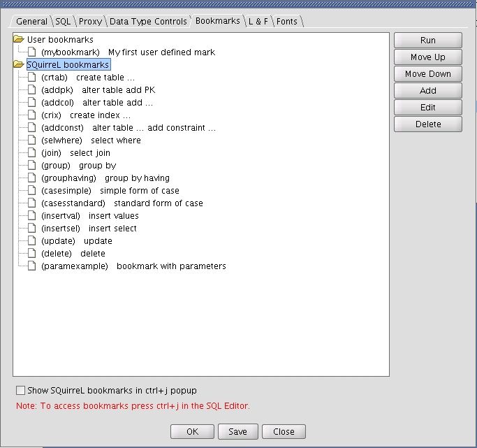The height and width of the screenshot is (448, 477).
Task: Enable Show SQuirreL bookmarks in ctrl+j popup
Action: coord(20,391)
